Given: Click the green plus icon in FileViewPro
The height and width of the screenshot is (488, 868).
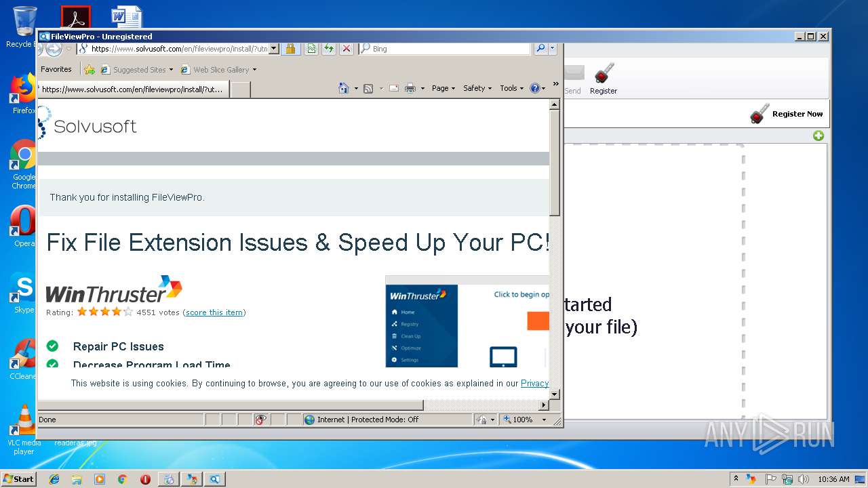Looking at the screenshot, I should (x=818, y=136).
